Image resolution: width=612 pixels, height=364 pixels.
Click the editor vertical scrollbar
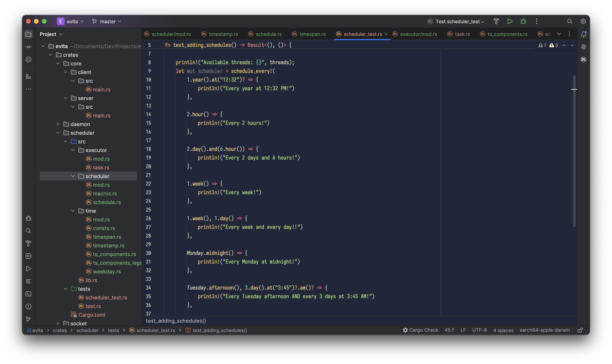pyautogui.click(x=574, y=151)
